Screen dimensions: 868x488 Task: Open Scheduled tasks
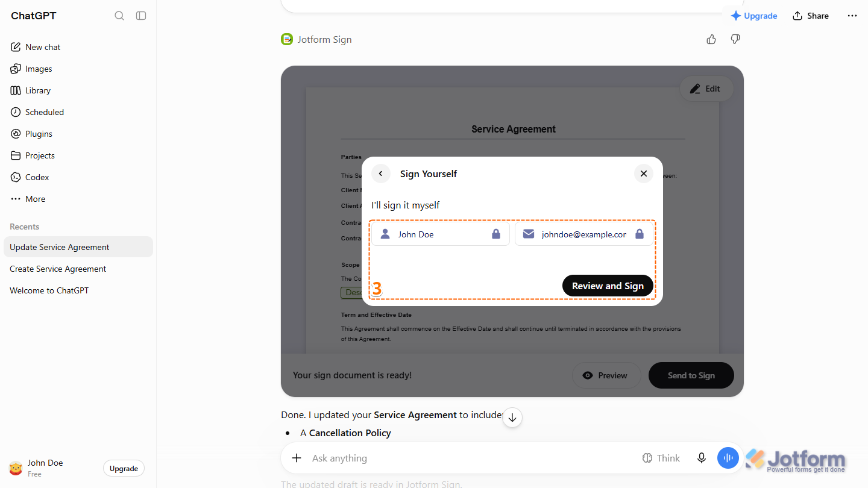78,112
